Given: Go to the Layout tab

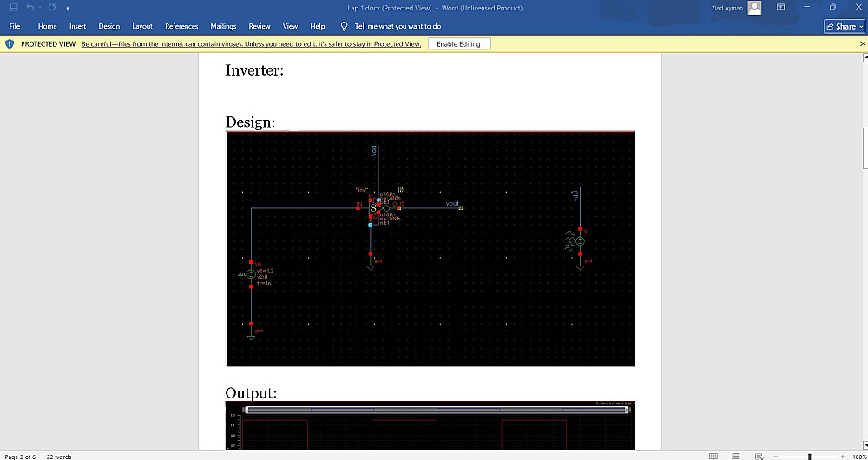Looking at the screenshot, I should 142,27.
